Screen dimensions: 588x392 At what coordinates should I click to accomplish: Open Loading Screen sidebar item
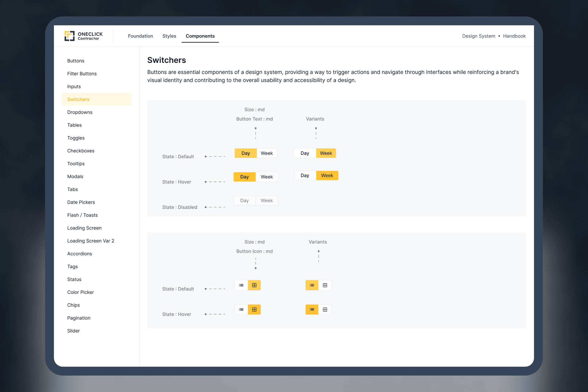84,228
